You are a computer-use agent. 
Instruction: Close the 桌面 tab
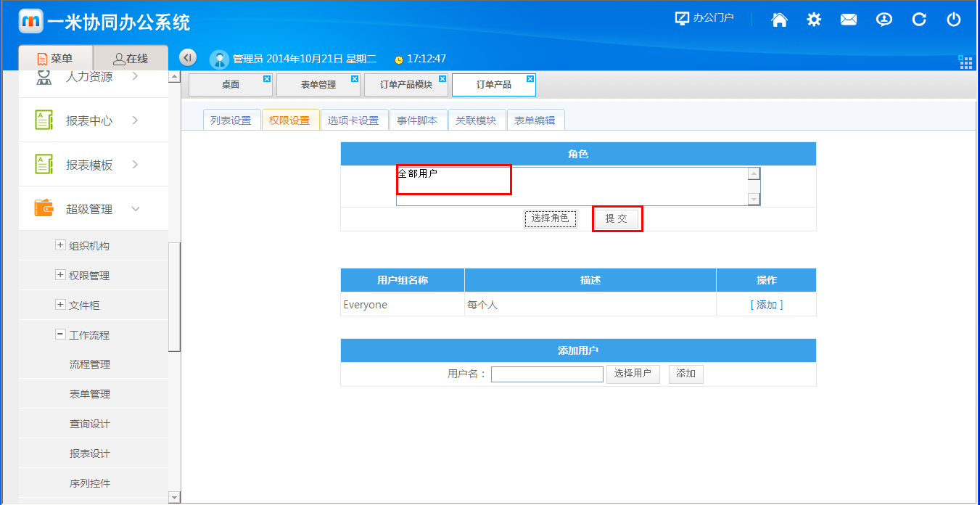pos(267,78)
